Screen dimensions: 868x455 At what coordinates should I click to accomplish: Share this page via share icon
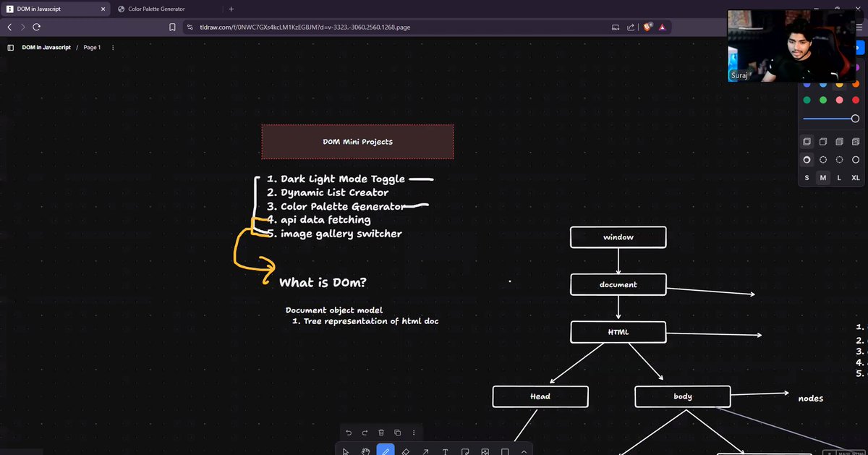click(629, 27)
